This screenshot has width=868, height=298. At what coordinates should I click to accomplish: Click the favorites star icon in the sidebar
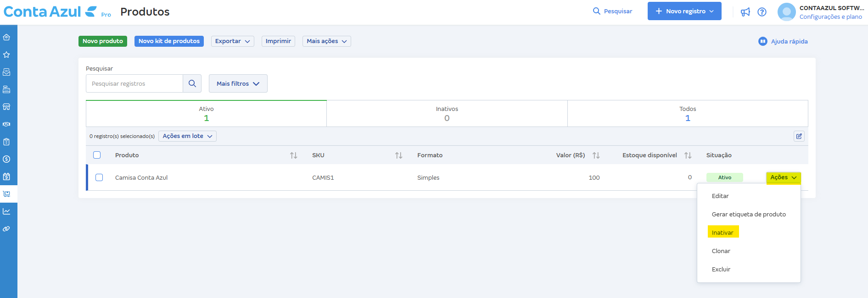pyautogui.click(x=6, y=55)
